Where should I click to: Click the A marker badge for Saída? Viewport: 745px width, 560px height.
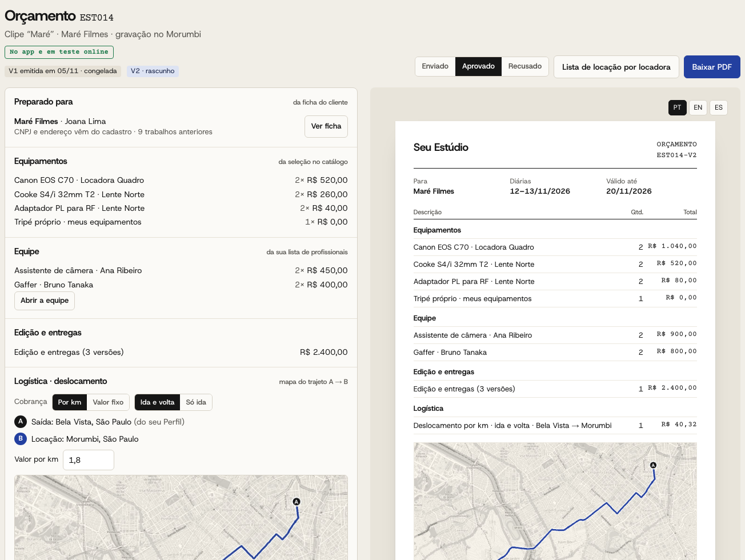21,422
